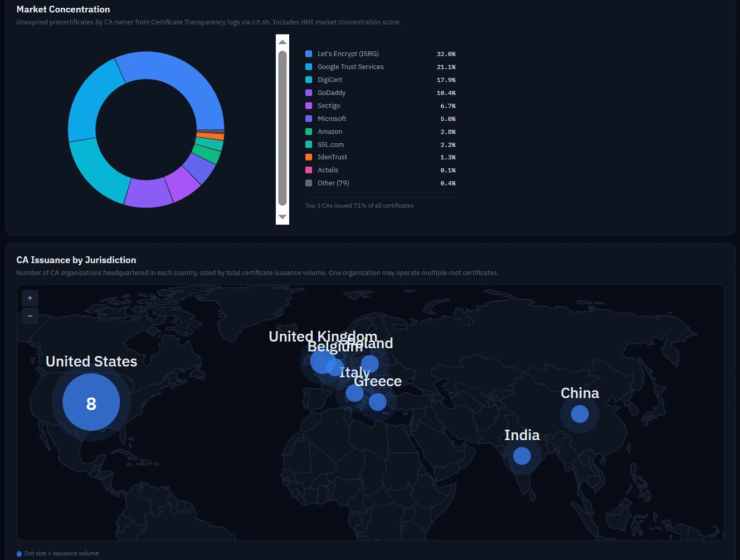Select the China map dot
The height and width of the screenshot is (560, 740).
[580, 414]
